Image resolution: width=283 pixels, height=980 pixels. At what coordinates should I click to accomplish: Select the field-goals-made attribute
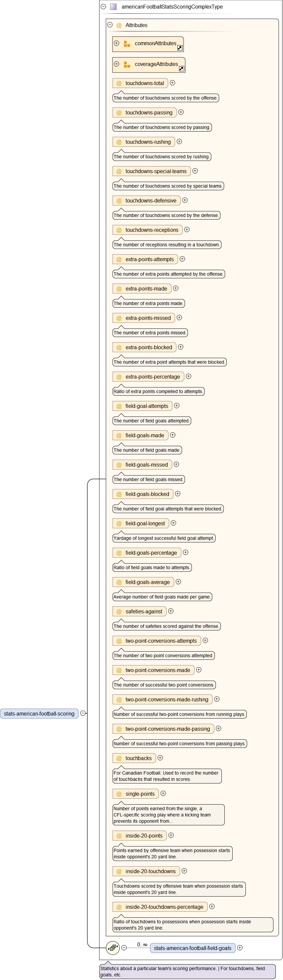pyautogui.click(x=145, y=435)
